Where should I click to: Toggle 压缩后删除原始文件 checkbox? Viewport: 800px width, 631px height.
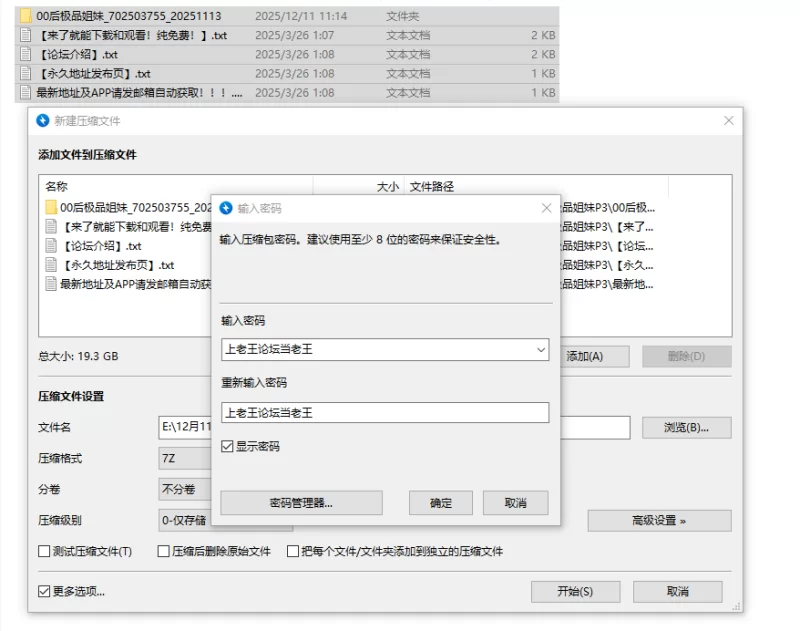163,551
